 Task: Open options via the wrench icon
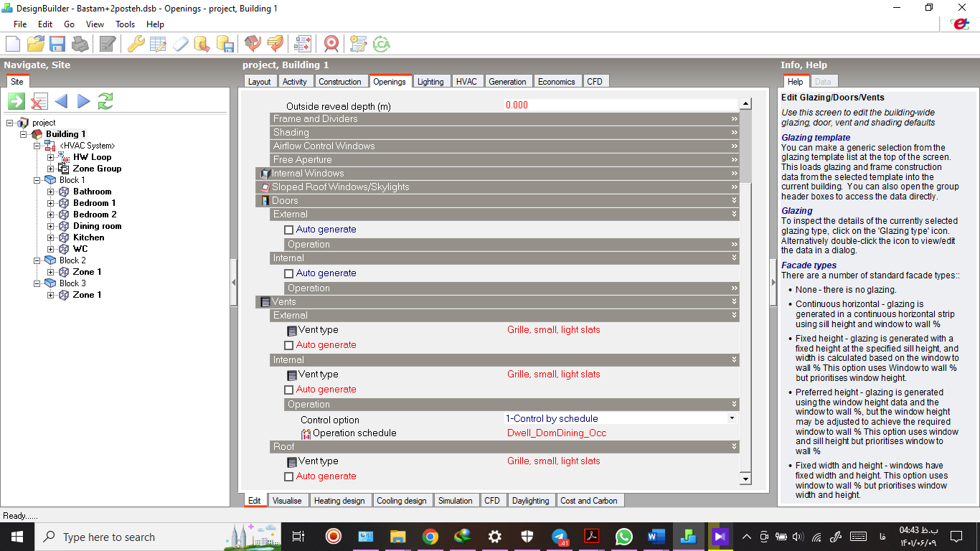click(136, 44)
